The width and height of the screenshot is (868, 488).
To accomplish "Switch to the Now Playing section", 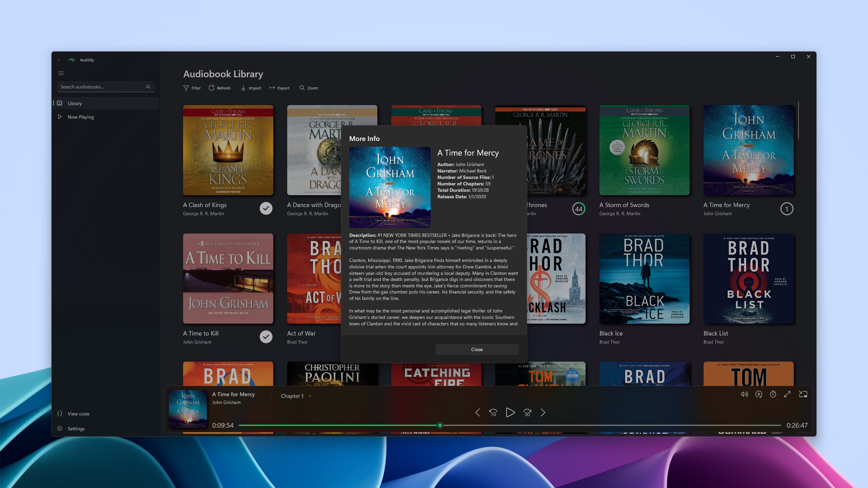I will pyautogui.click(x=81, y=117).
